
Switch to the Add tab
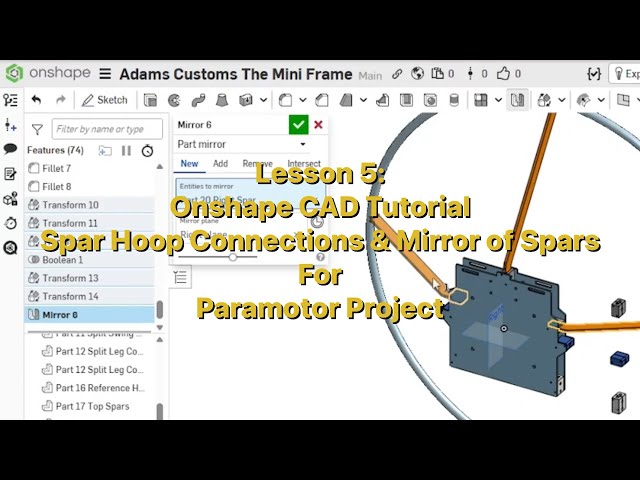click(220, 164)
